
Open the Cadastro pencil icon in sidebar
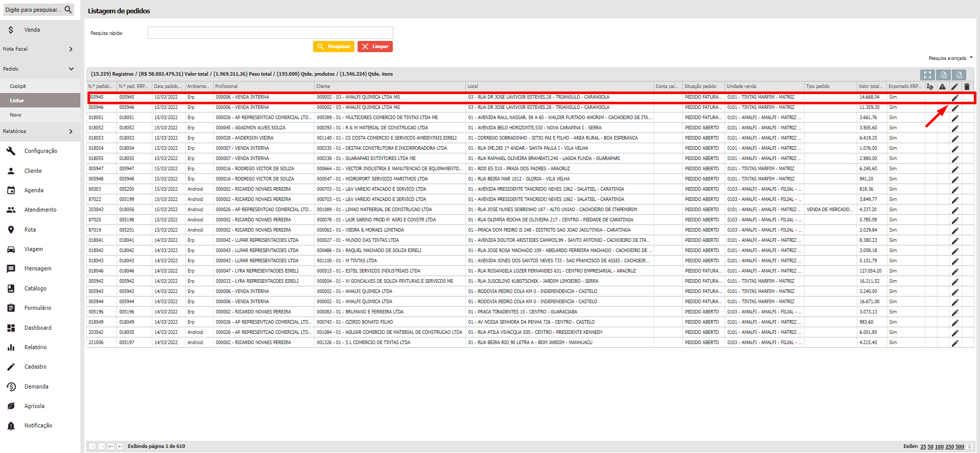pyautogui.click(x=11, y=367)
